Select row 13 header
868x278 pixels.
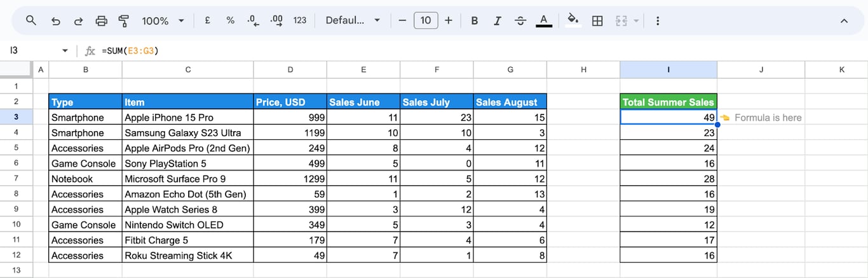tap(16, 270)
